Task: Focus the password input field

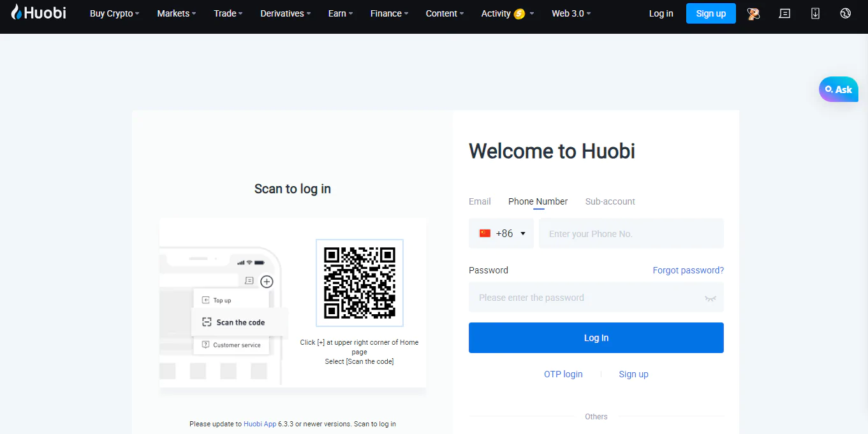Action: (596, 298)
